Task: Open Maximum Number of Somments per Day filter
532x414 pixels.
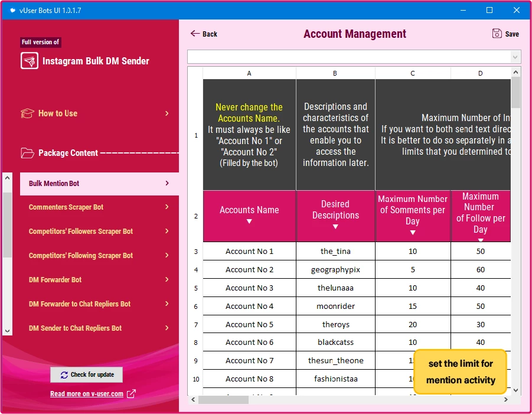Action: pyautogui.click(x=413, y=233)
